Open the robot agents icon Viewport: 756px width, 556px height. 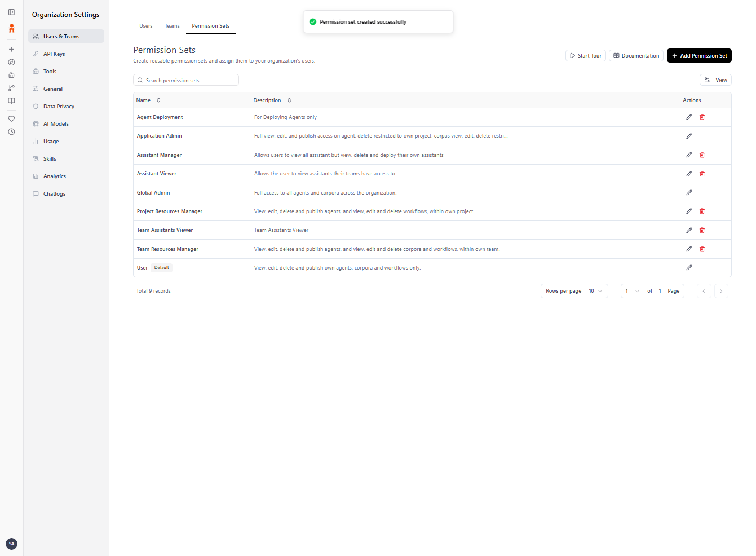(x=11, y=75)
